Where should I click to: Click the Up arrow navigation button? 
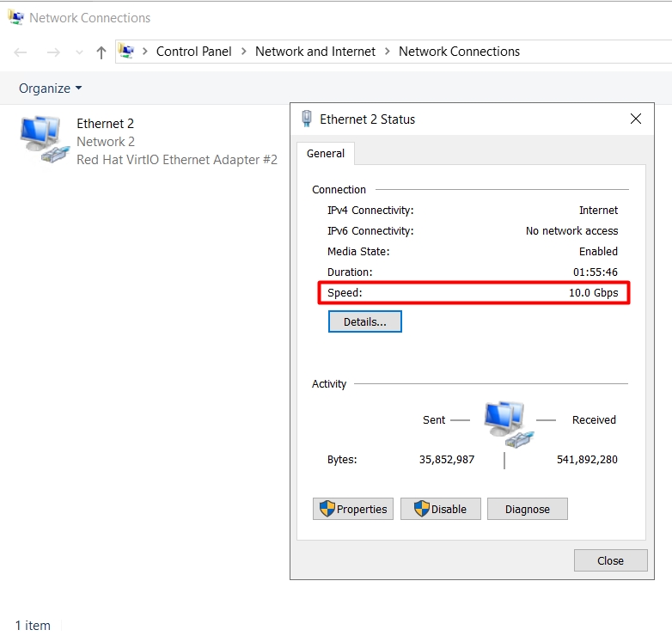pos(101,52)
